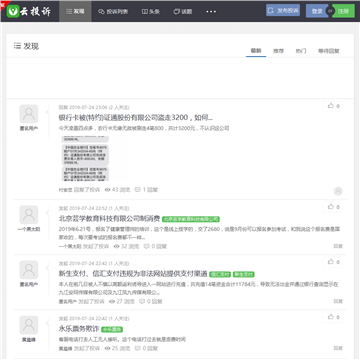Click the 云投诉 green logo icon
The image size is (360, 360).
click(13, 12)
